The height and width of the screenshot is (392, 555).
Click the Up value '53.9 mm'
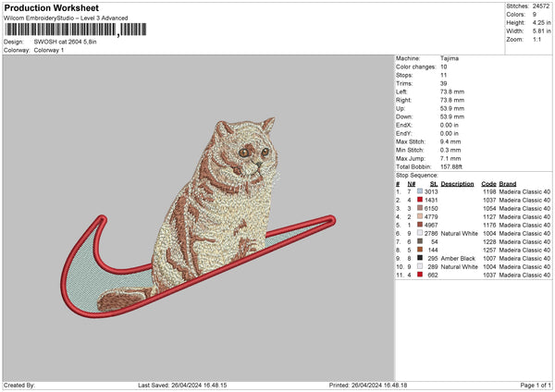tap(452, 108)
